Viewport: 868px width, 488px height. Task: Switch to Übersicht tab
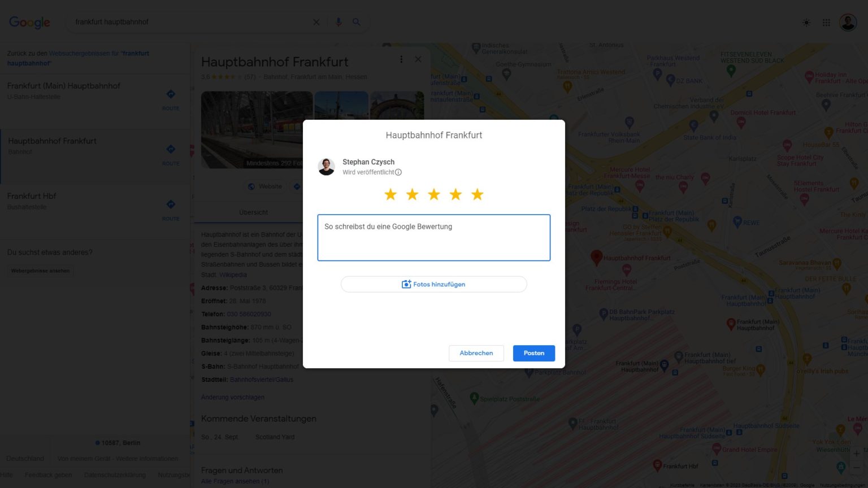[x=253, y=212]
